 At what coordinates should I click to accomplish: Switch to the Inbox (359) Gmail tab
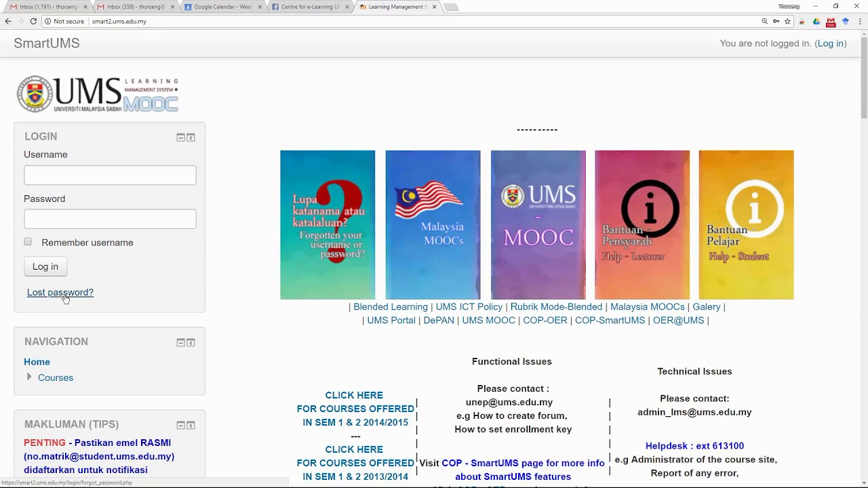click(x=135, y=7)
